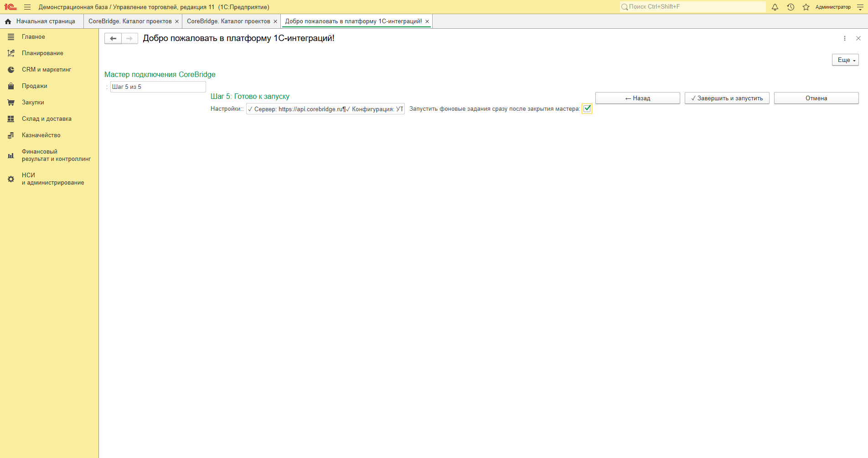Open the Главное section
Screen dimensions: 868x458
point(49,37)
